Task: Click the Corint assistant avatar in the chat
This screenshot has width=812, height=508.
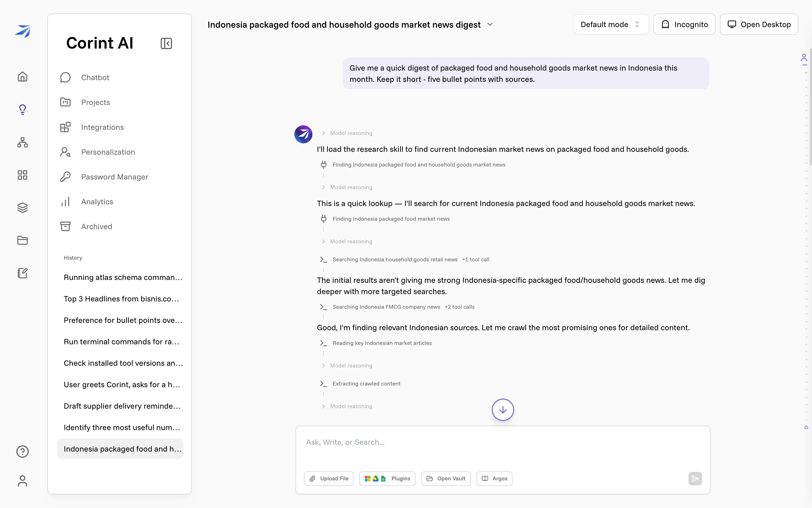Action: point(303,134)
